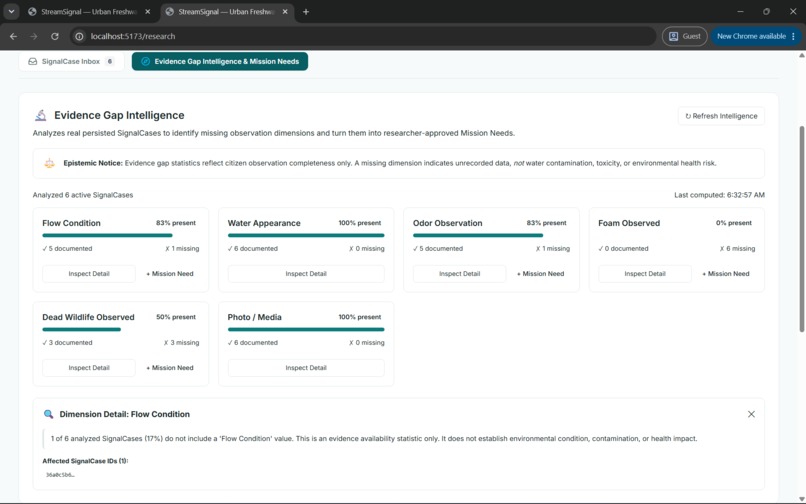Inspect Detail for Odor Observation
Screen dimensions: 806x504
(x=460, y=274)
